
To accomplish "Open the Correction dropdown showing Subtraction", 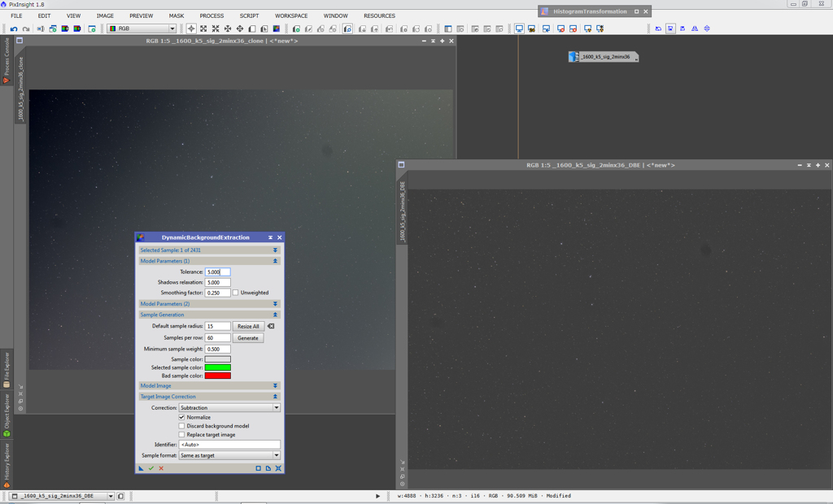I will click(229, 408).
